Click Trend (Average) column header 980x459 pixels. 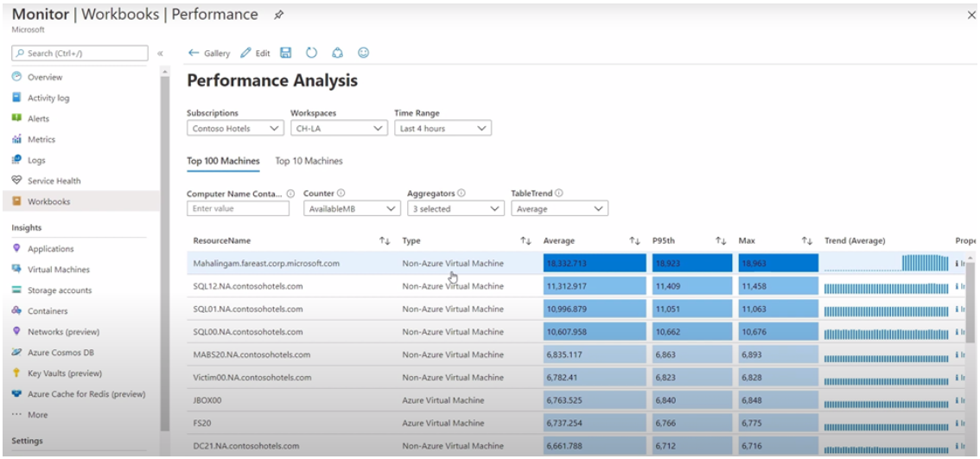coord(855,241)
